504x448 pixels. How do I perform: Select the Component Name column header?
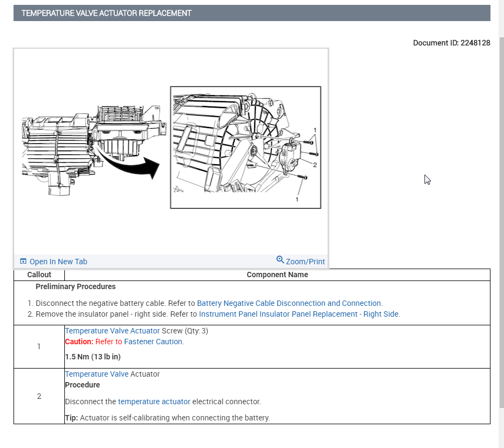pos(277,275)
